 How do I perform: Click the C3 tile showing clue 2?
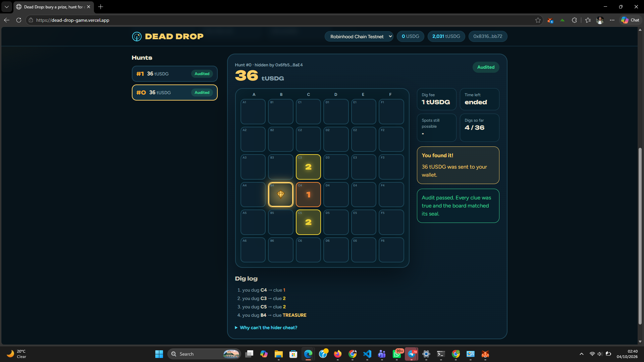308,167
